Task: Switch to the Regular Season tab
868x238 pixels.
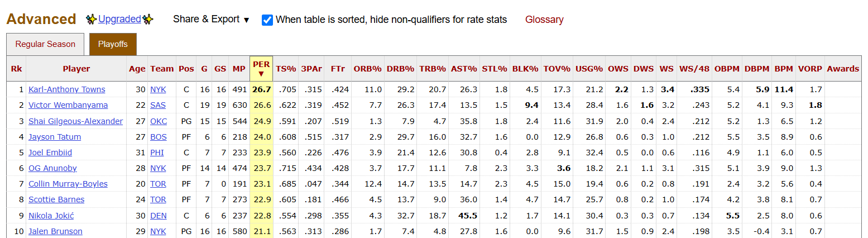Action: pos(45,44)
